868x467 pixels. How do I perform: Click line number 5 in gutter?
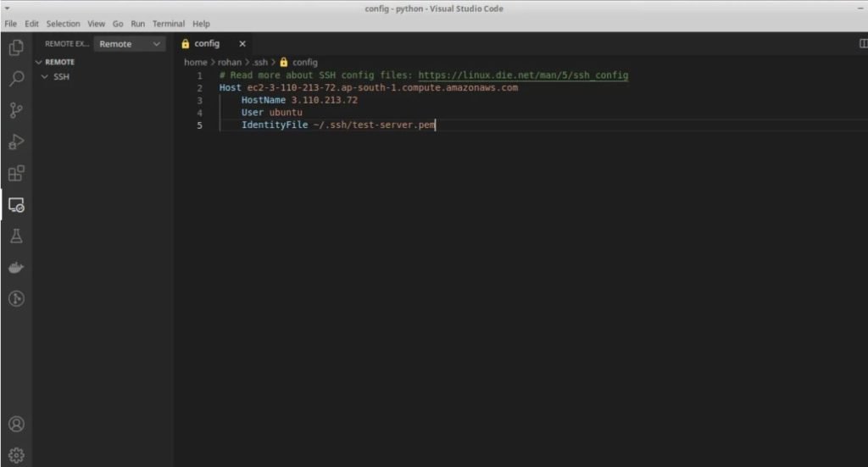click(199, 125)
